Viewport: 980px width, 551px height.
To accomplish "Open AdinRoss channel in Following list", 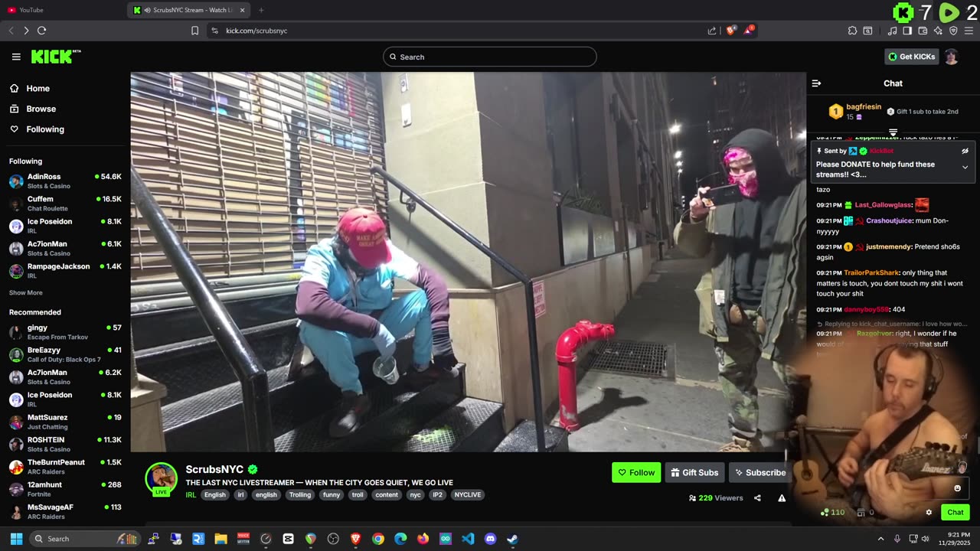I will tap(65, 181).
